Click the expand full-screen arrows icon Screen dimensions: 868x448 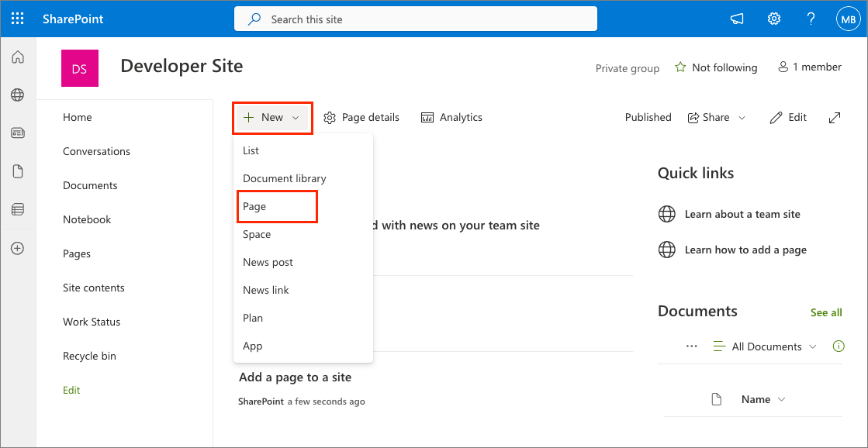click(x=835, y=117)
